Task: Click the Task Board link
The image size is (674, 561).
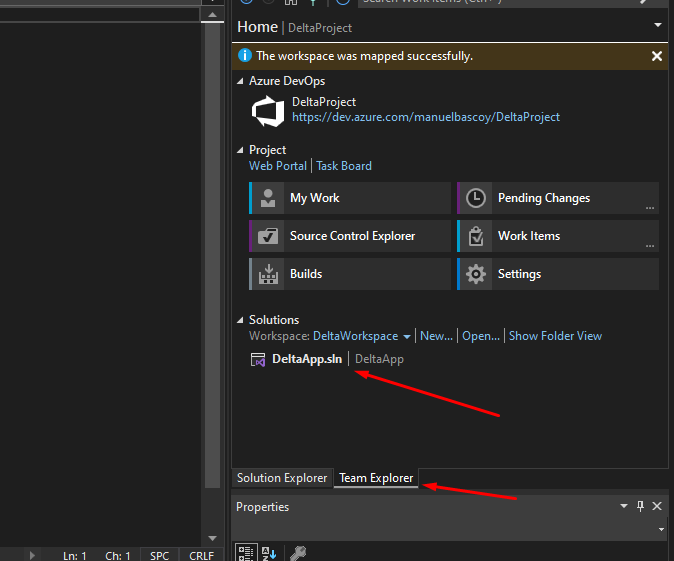Action: (x=344, y=166)
